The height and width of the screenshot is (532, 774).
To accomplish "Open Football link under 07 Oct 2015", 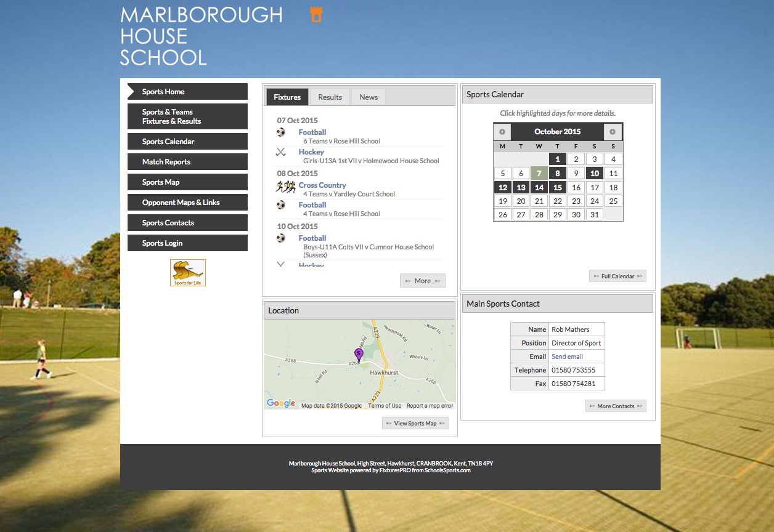I will pos(312,132).
